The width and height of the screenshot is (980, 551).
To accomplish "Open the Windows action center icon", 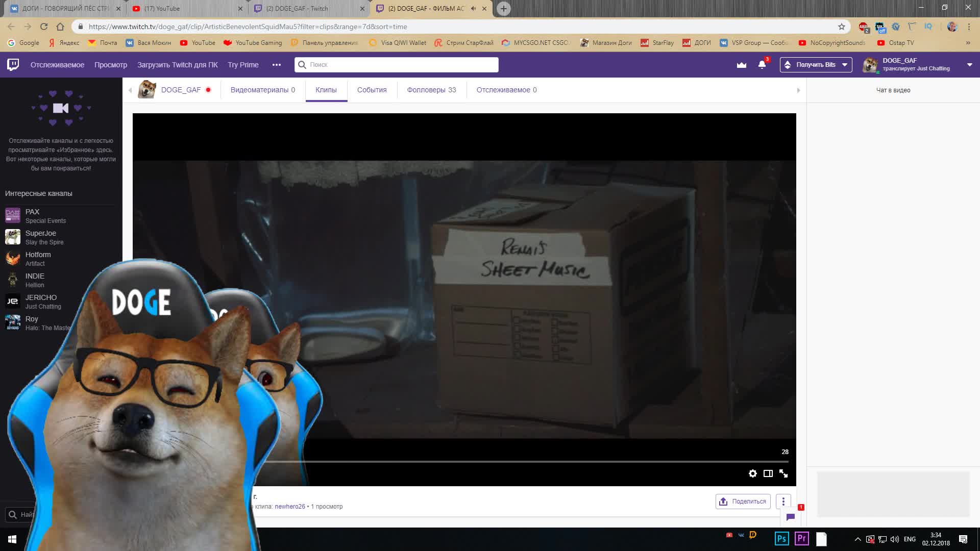I will (963, 539).
